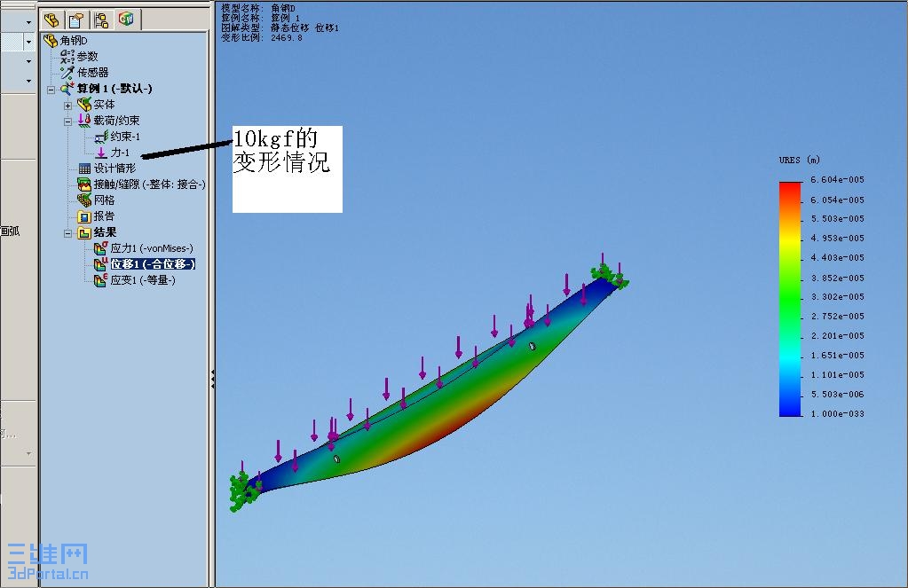Select 位移1 (-合位移-) result

click(153, 264)
